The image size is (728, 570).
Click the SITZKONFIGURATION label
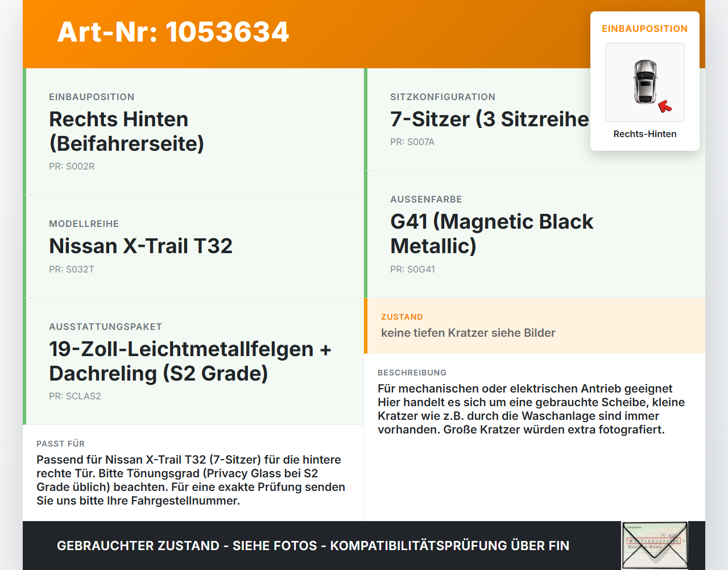click(x=443, y=97)
